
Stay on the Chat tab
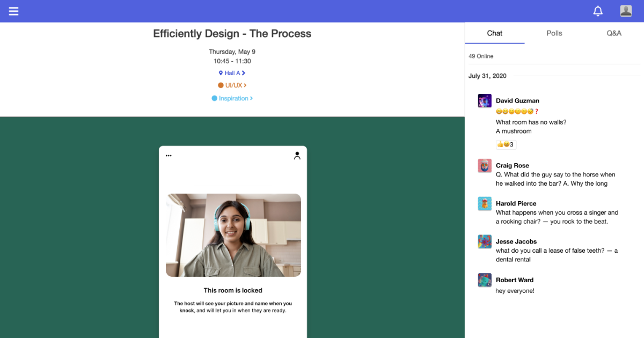(494, 33)
